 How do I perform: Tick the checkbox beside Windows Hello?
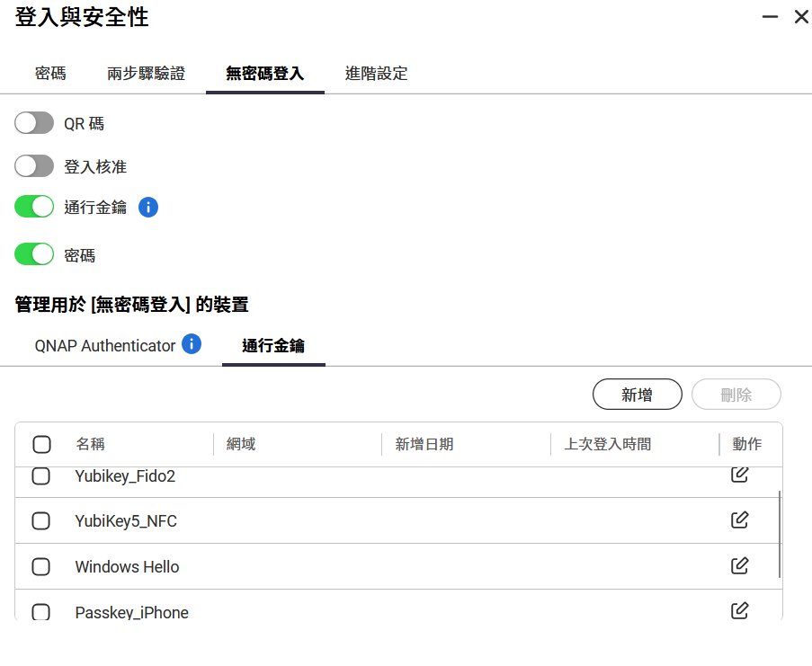pos(41,567)
